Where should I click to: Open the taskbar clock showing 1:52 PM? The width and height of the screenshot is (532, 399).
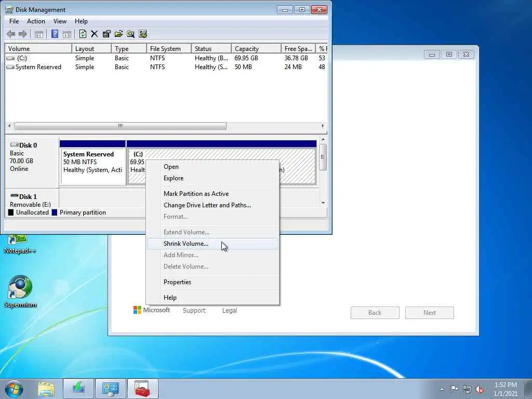coord(506,389)
